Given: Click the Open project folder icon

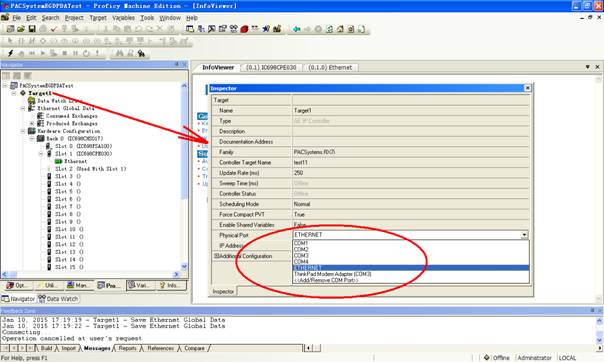Looking at the screenshot, I should click(x=21, y=29).
